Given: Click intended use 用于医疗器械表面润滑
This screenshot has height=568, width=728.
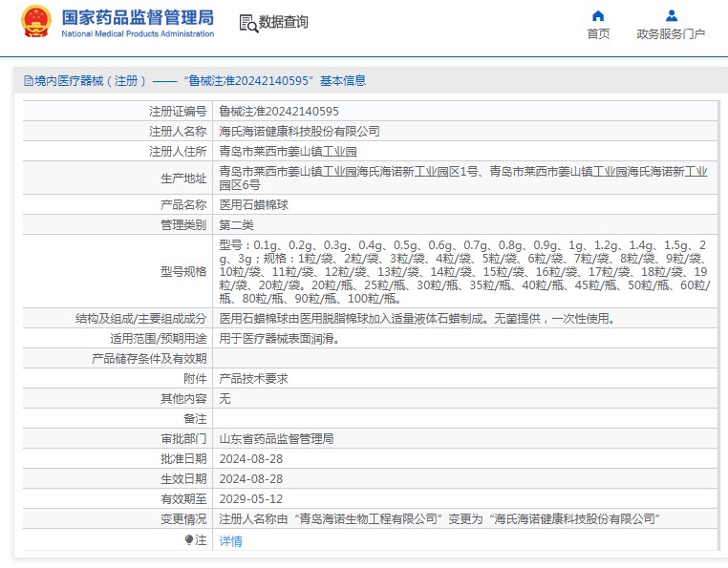Looking at the screenshot, I should coord(280,338).
